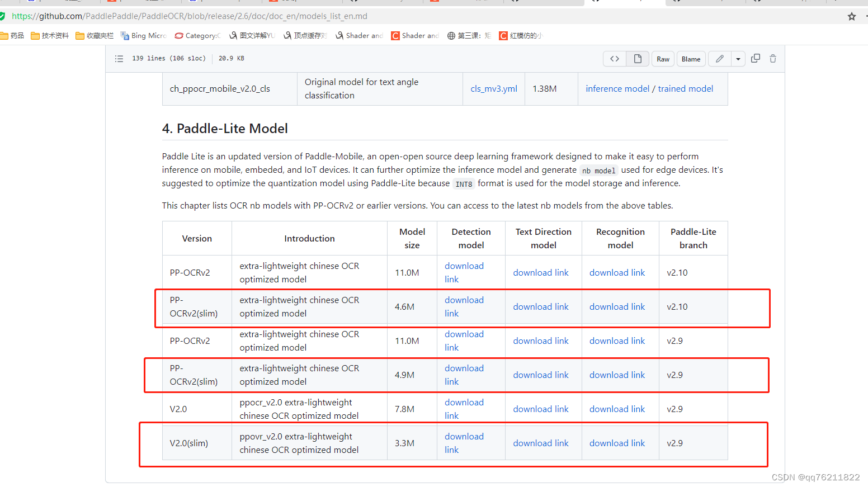Open the cls_mv3.yml config link
This screenshot has width=868, height=487.
coord(494,89)
